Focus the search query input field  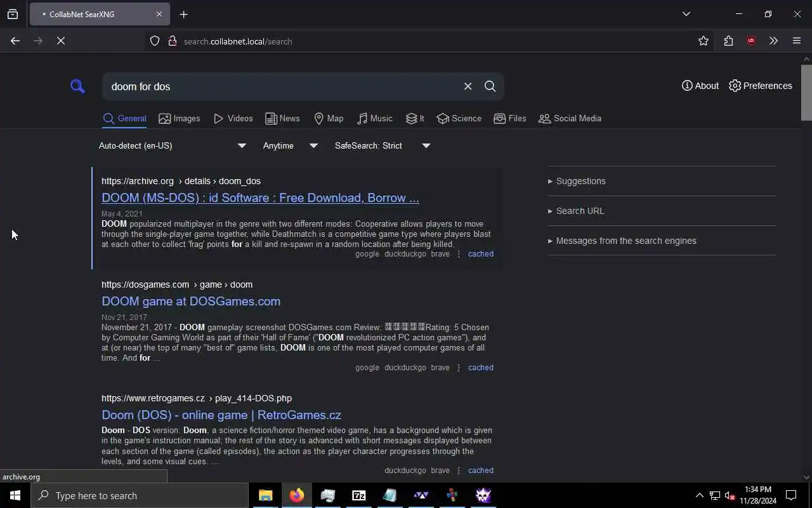point(282,86)
